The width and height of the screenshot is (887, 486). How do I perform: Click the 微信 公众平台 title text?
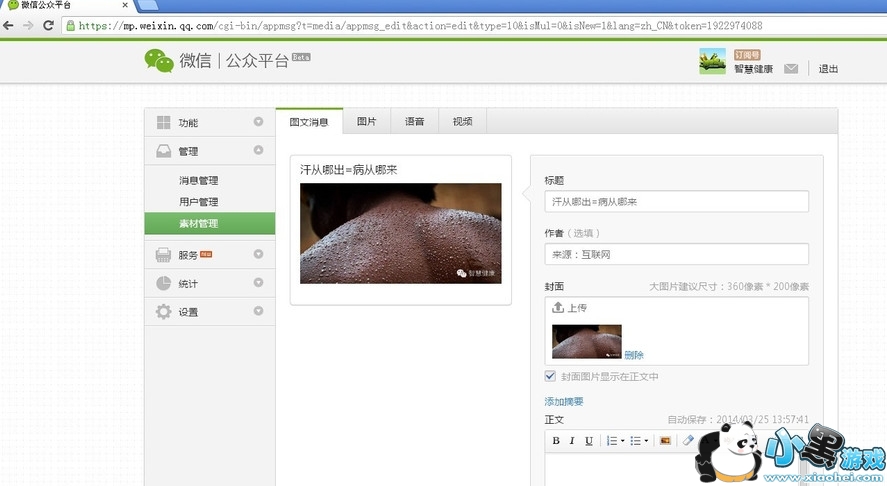[x=234, y=60]
